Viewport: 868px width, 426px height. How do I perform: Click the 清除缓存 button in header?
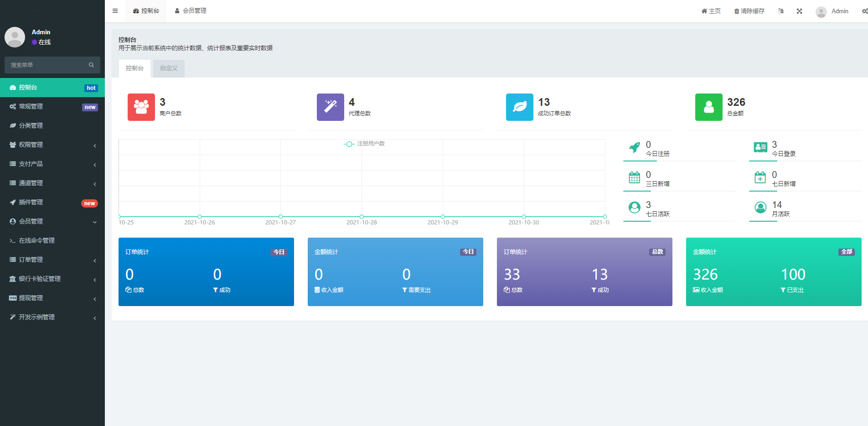[x=749, y=11]
